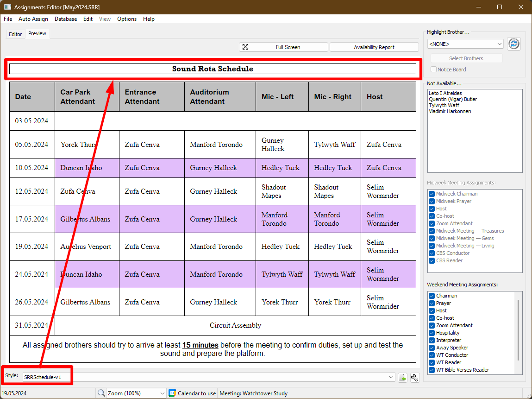532x399 pixels.
Task: Toggle the Away Speaker checkbox
Action: tap(432, 348)
